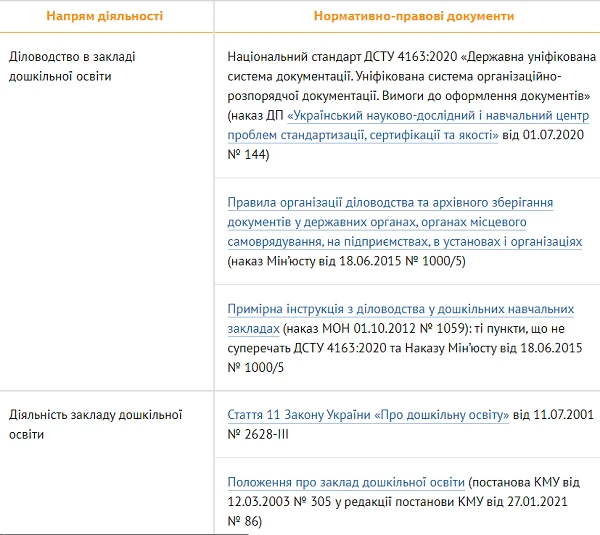The image size is (600, 535).
Task: Open link «Положення про заклад дошкільної освіти»
Action: (345, 481)
